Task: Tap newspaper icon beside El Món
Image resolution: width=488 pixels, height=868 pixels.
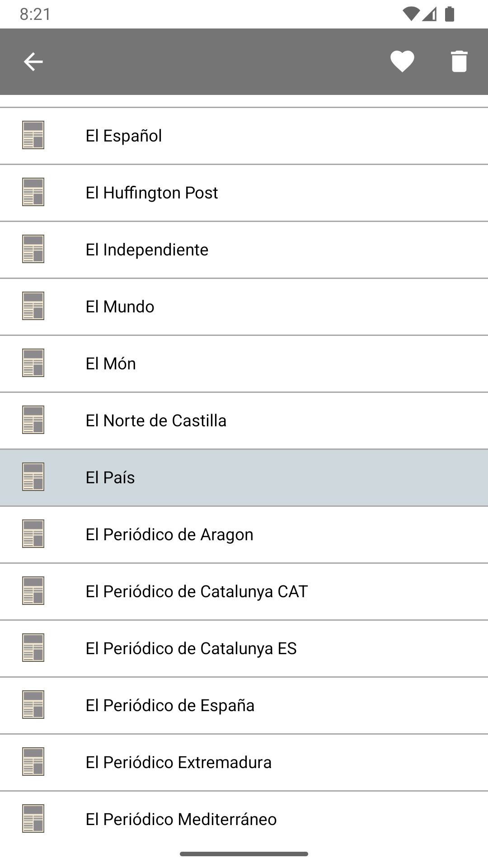Action: pyautogui.click(x=33, y=363)
